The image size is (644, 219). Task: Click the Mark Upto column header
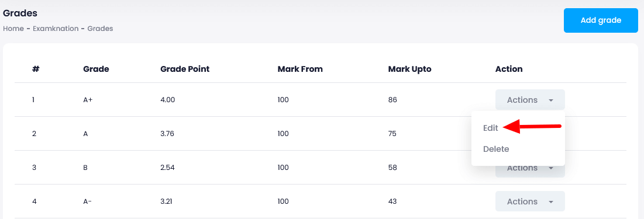click(x=409, y=69)
